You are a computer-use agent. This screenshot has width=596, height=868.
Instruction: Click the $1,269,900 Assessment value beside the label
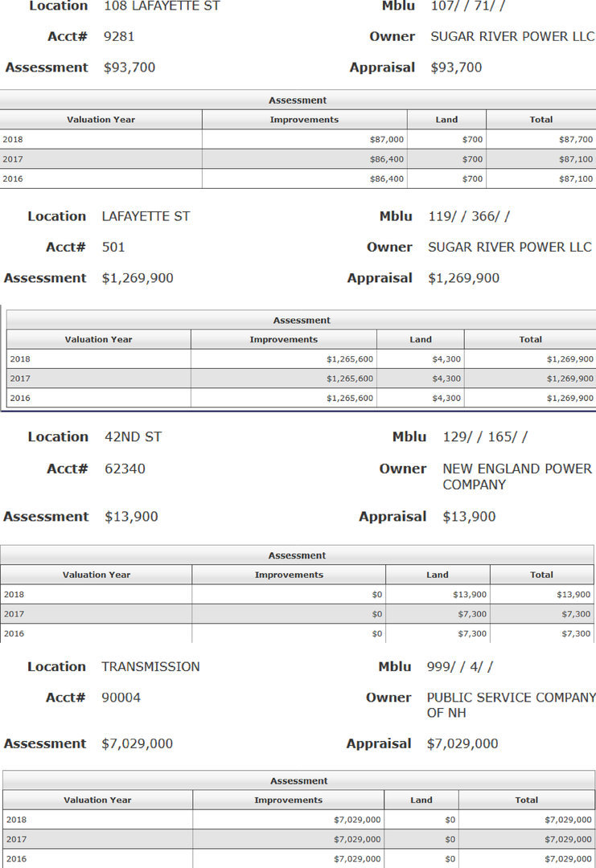click(138, 279)
